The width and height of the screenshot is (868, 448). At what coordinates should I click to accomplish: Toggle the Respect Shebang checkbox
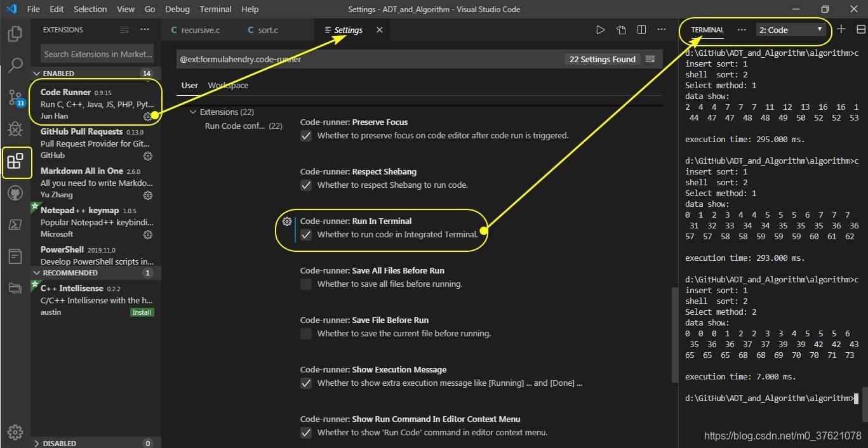point(306,185)
